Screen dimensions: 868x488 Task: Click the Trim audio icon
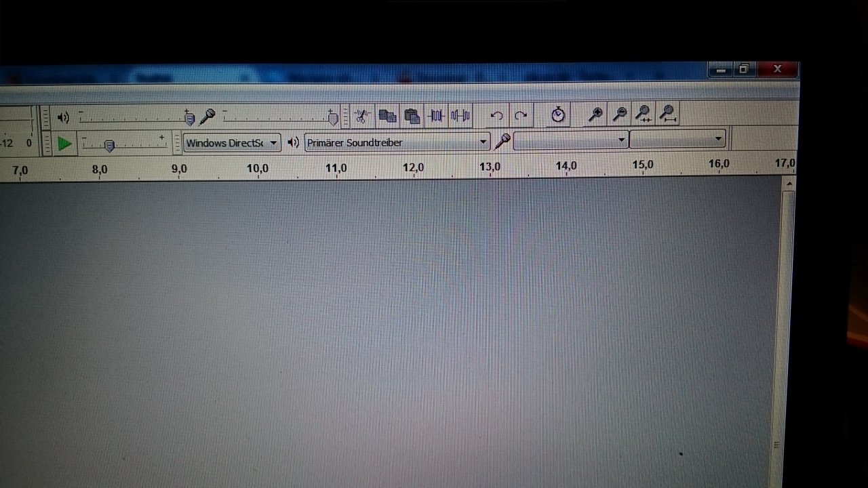pyautogui.click(x=436, y=116)
